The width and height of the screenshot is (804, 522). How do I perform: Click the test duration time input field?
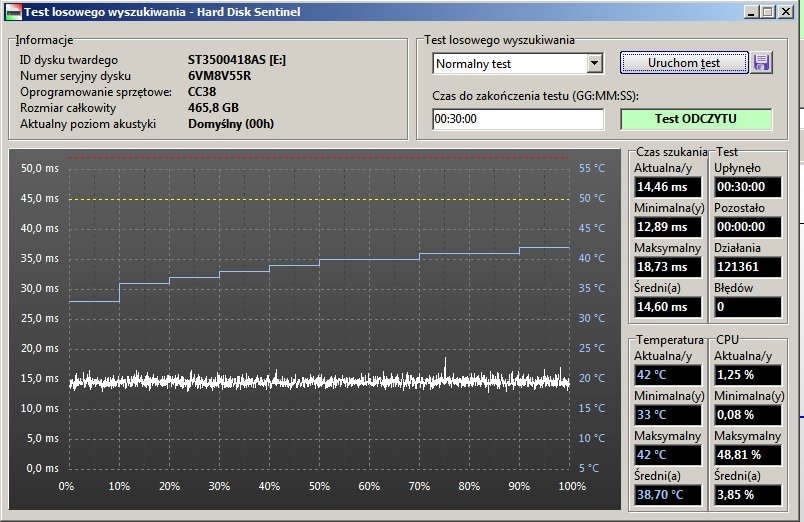click(518, 119)
